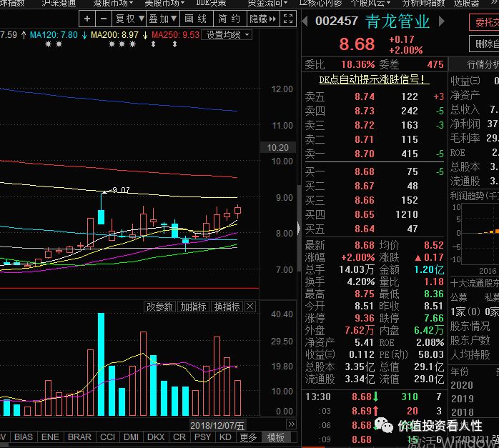Click middle star marker under MA200
Viewport: 499px width, 448px height.
[122, 44]
